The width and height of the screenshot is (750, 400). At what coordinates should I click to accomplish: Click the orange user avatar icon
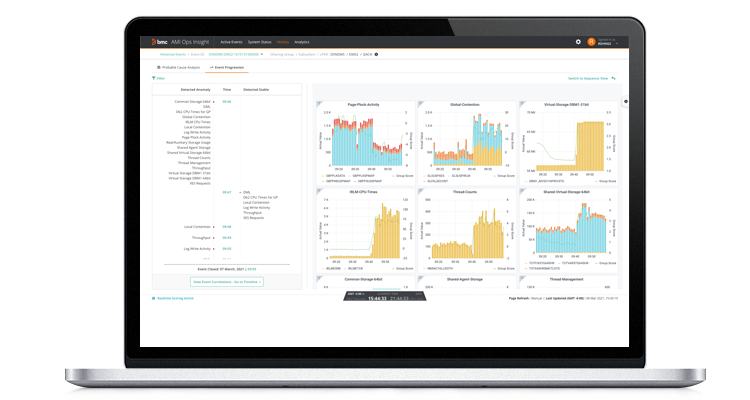(592, 42)
